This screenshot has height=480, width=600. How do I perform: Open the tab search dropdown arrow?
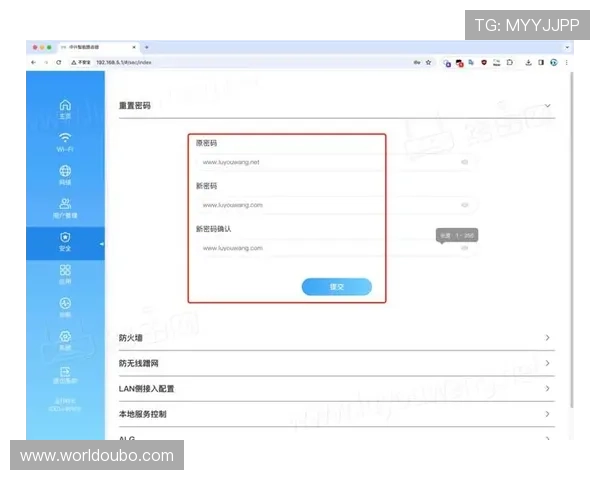[567, 47]
